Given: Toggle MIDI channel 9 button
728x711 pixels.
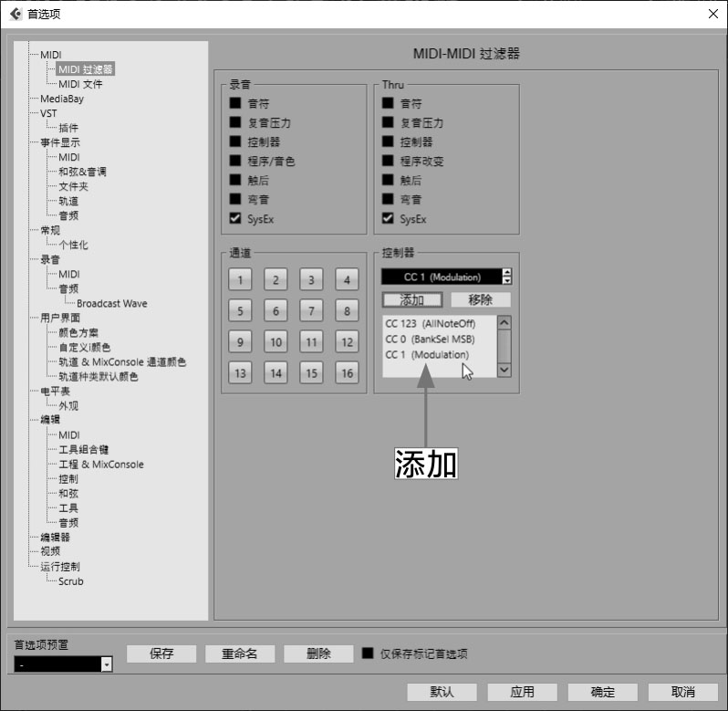Looking at the screenshot, I should (240, 341).
